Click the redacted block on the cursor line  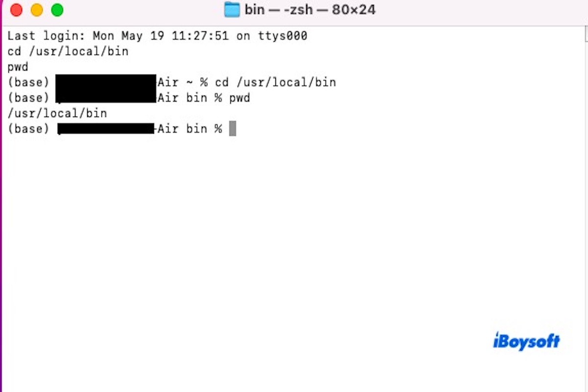pyautogui.click(x=106, y=129)
